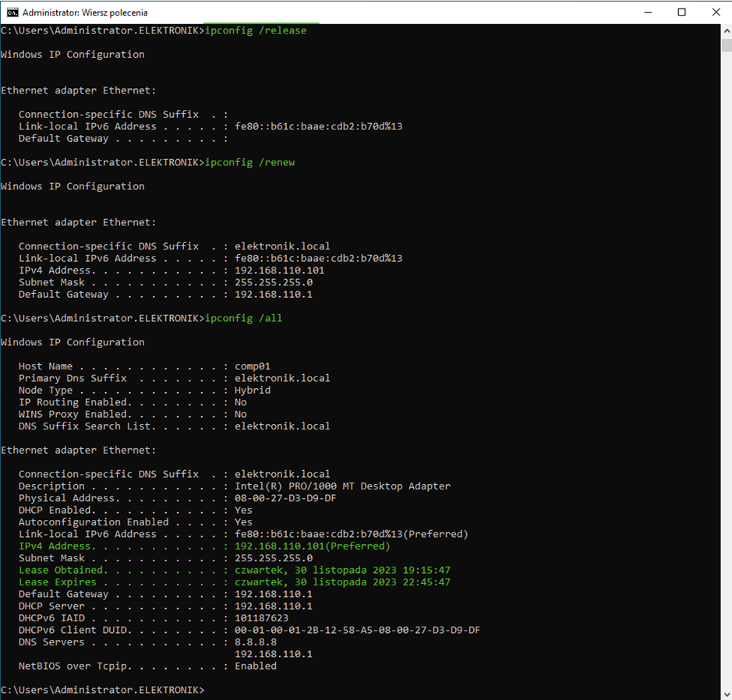Click the 'ipconfig /renew' command text

pos(249,162)
